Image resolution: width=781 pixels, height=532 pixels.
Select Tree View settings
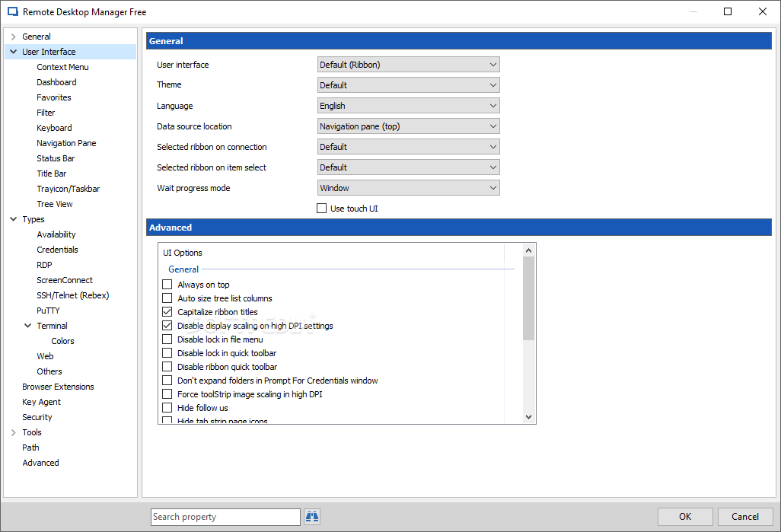point(55,204)
